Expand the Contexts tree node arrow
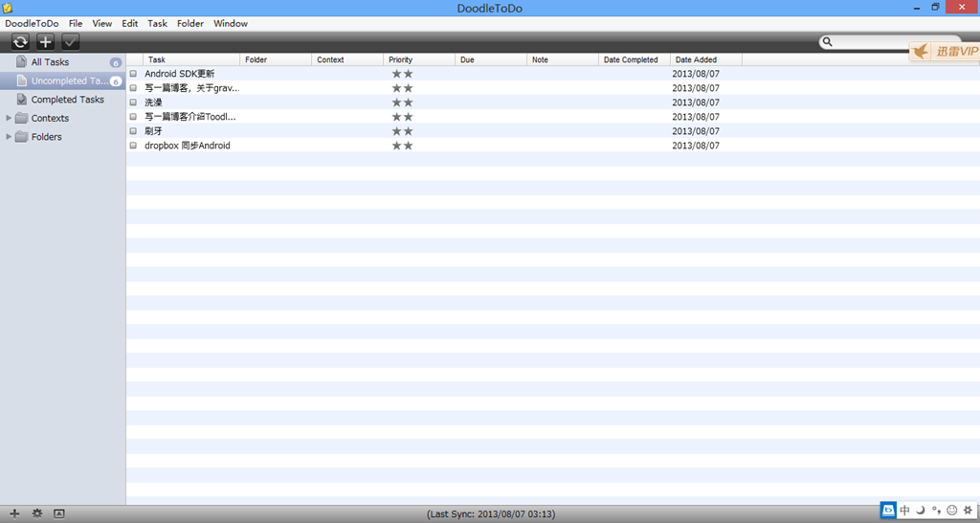Screen dimensions: 980x523 click(10, 119)
